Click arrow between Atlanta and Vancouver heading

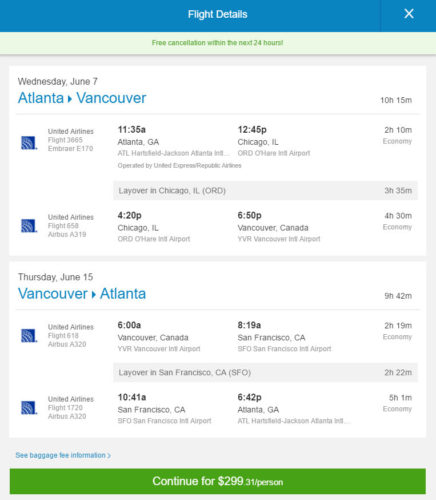[70, 99]
